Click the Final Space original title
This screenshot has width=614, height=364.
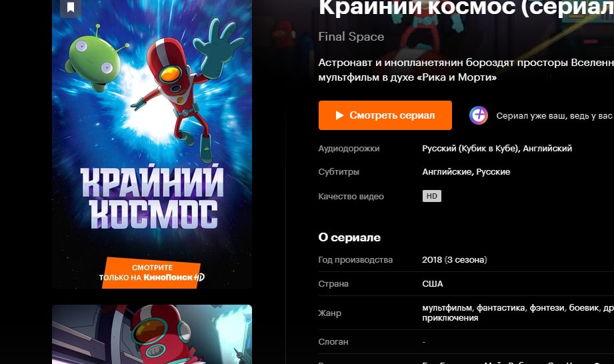pos(351,37)
